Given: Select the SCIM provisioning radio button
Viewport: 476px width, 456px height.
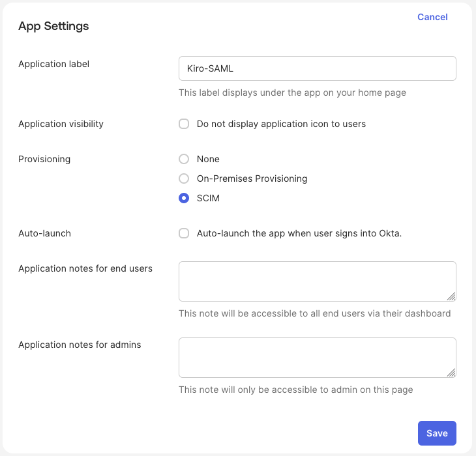Looking at the screenshot, I should pyautogui.click(x=184, y=198).
